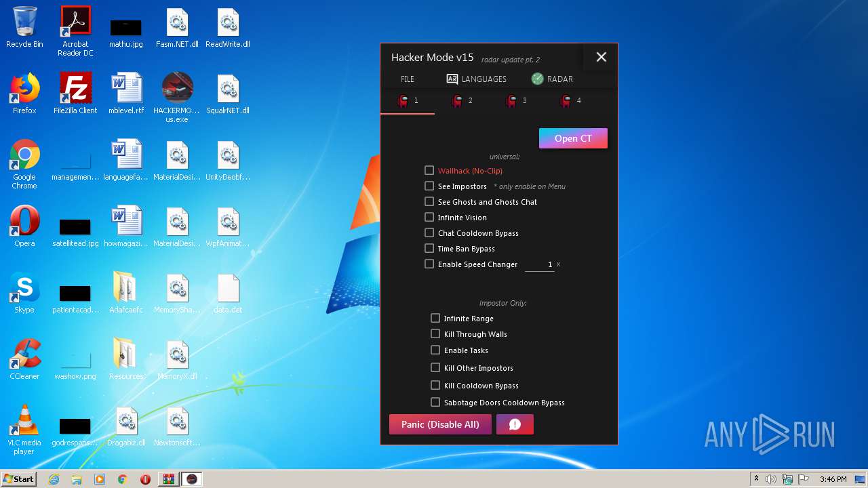The height and width of the screenshot is (488, 868).
Task: Enable See Ghosts and Ghosts Chat
Action: tap(429, 202)
